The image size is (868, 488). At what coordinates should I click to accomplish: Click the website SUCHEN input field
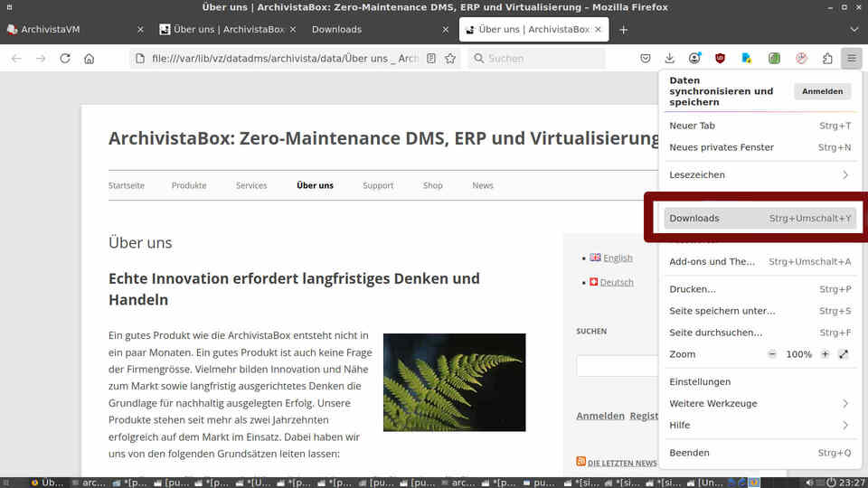click(x=618, y=366)
